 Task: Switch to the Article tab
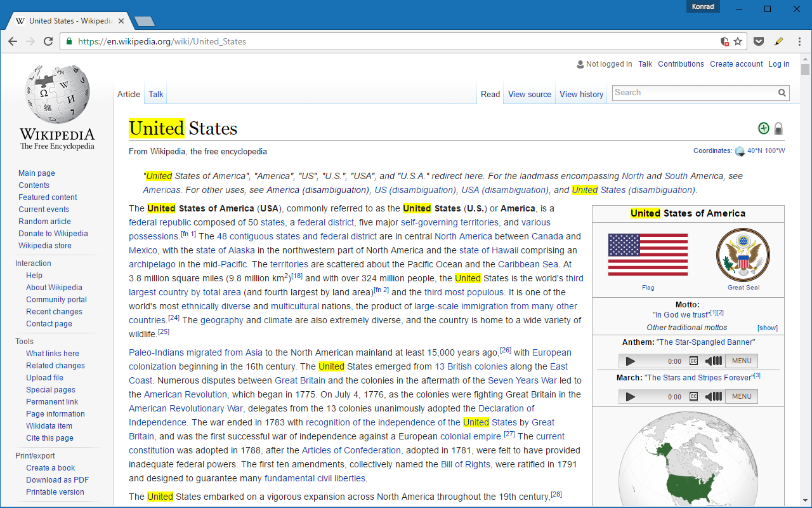coord(129,94)
